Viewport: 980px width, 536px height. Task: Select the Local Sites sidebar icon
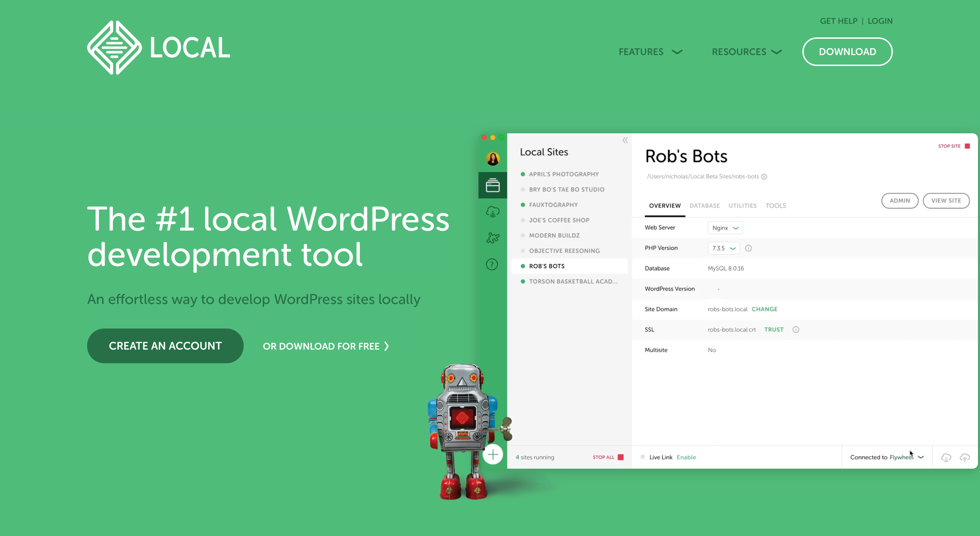pyautogui.click(x=493, y=185)
